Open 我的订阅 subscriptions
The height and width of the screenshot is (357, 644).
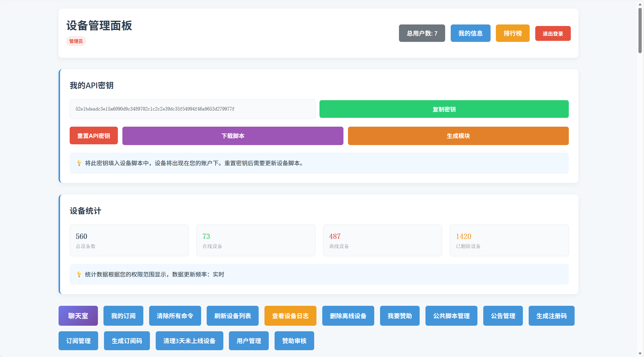[x=123, y=316]
